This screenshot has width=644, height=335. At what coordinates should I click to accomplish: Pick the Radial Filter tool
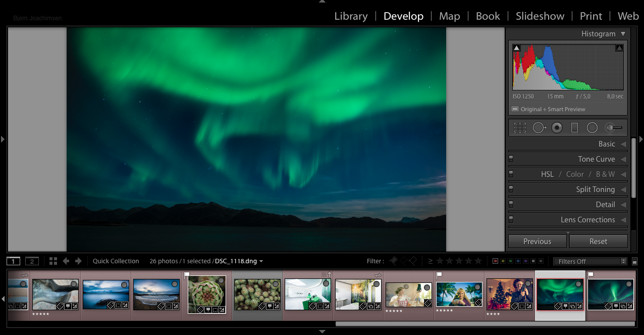click(x=592, y=128)
